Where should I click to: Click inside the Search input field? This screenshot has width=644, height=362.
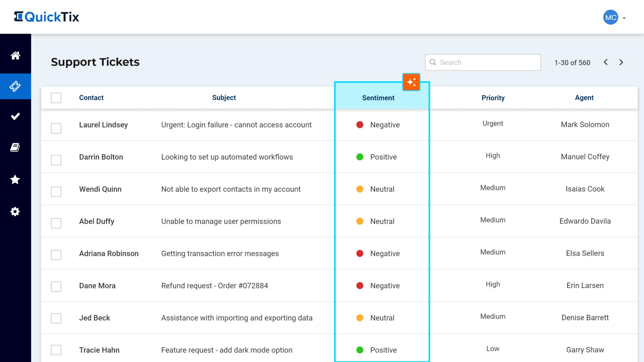pos(481,62)
